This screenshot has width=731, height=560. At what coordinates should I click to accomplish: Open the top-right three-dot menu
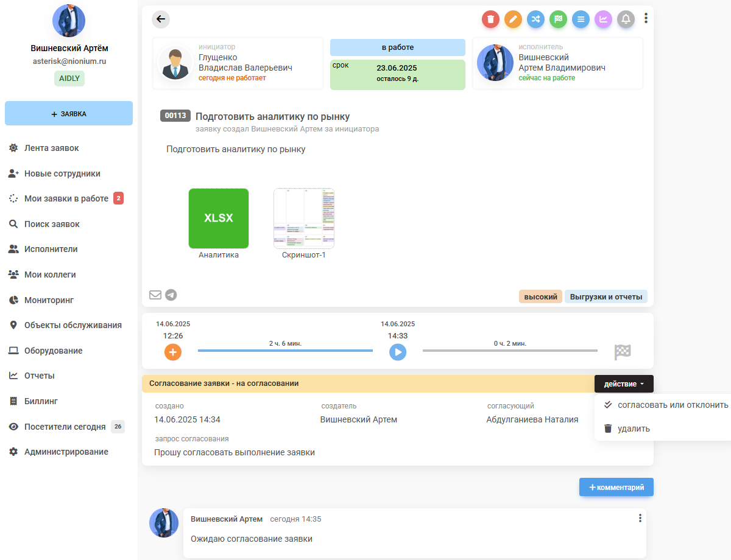[x=646, y=18]
